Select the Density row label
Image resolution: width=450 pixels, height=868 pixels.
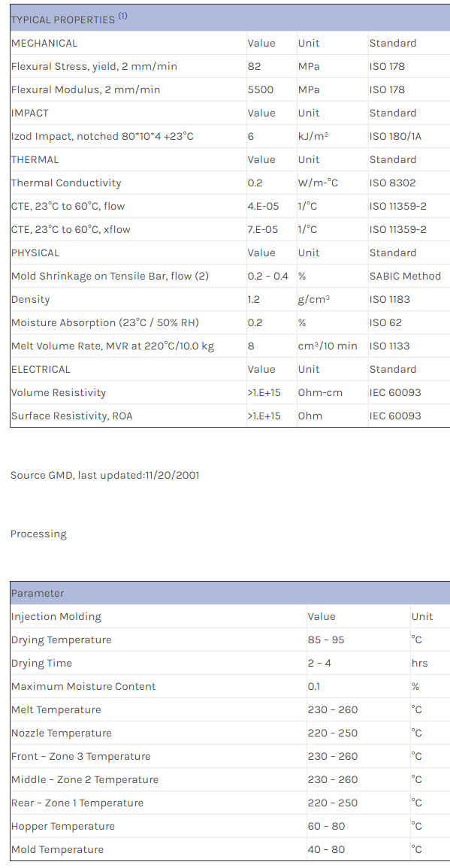pyautogui.click(x=31, y=300)
